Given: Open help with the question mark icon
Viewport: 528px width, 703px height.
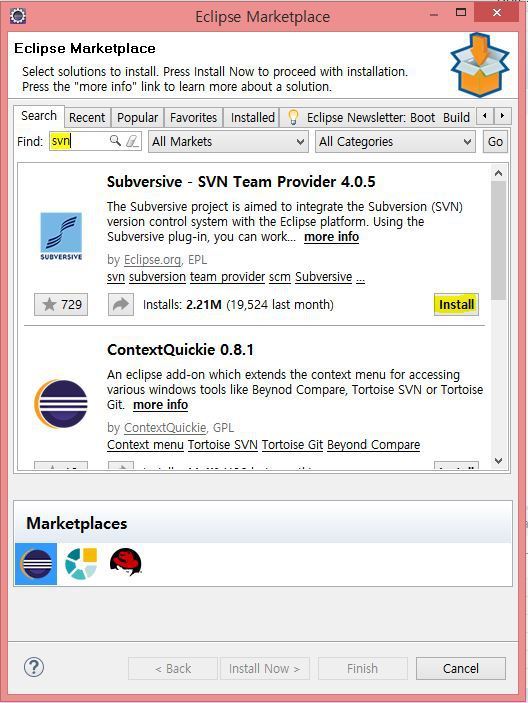Looking at the screenshot, I should (x=34, y=667).
